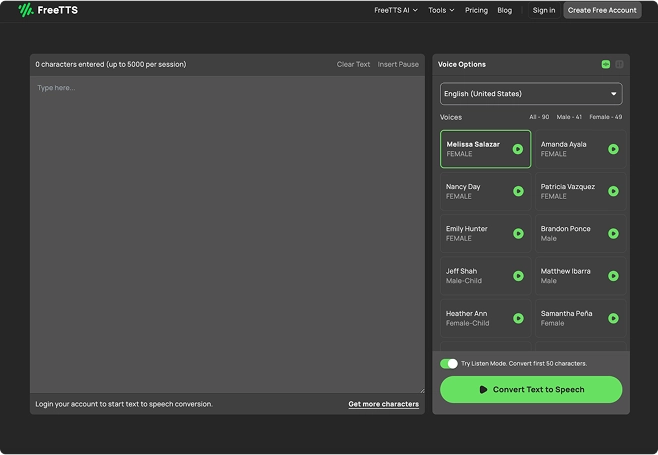Click into the Type here text area
Image resolution: width=658 pixels, height=455 pixels.
(227, 234)
